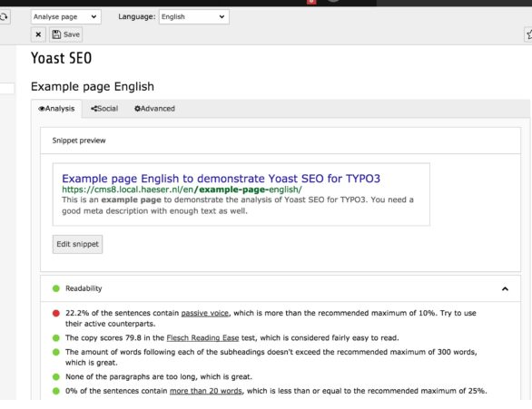
Task: Click the snippet title Example page English
Action: (x=221, y=179)
